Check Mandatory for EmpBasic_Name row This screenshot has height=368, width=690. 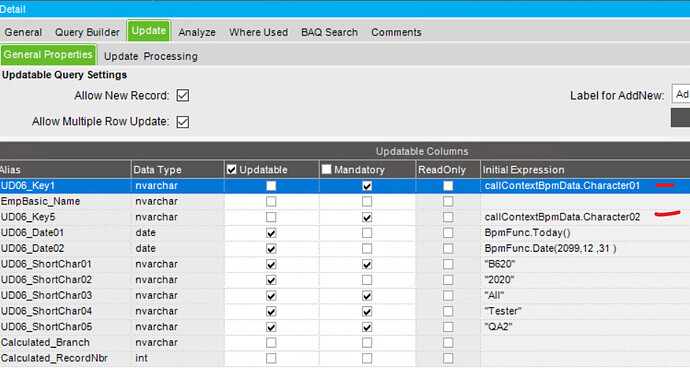[367, 201]
